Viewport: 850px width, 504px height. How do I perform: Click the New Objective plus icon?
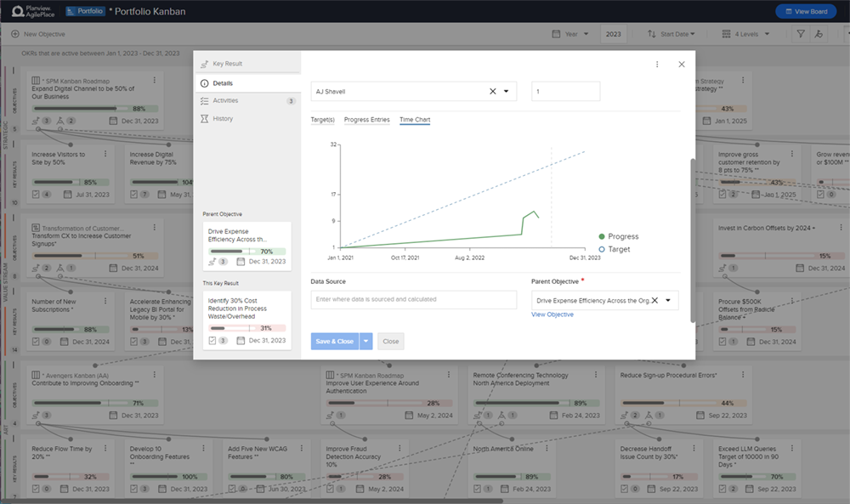point(14,34)
